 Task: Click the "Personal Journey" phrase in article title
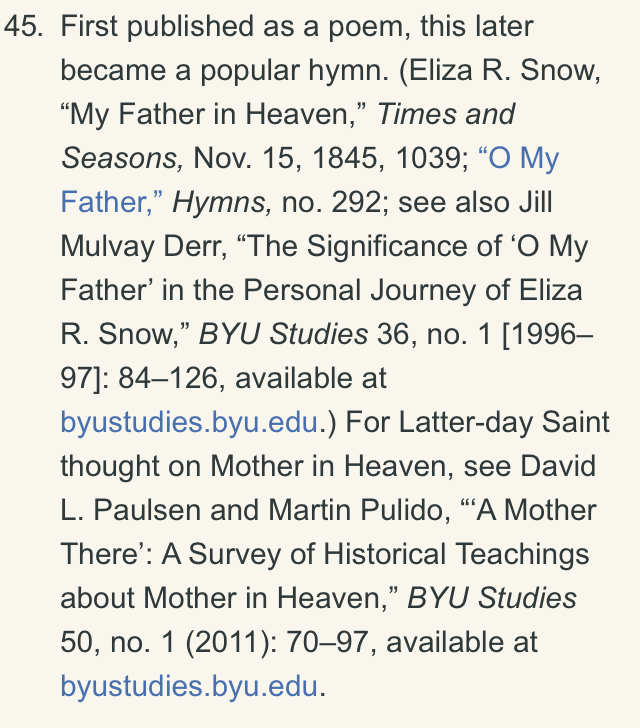point(360,290)
